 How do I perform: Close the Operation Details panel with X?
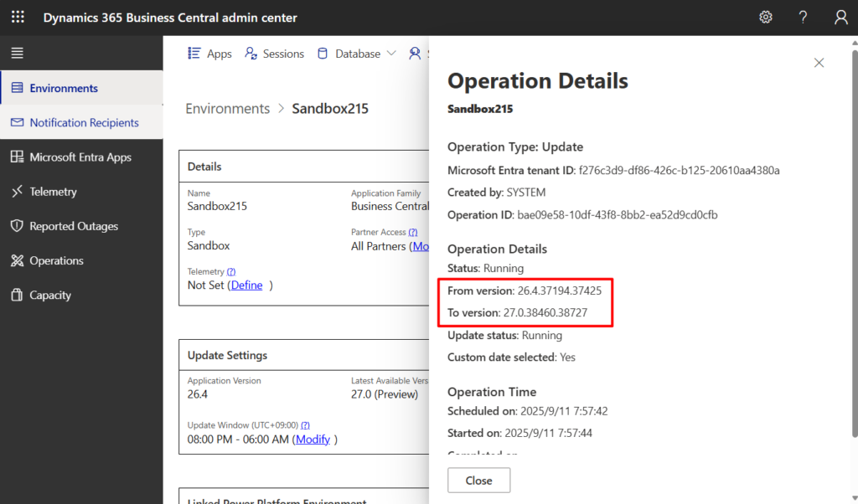[x=819, y=63]
